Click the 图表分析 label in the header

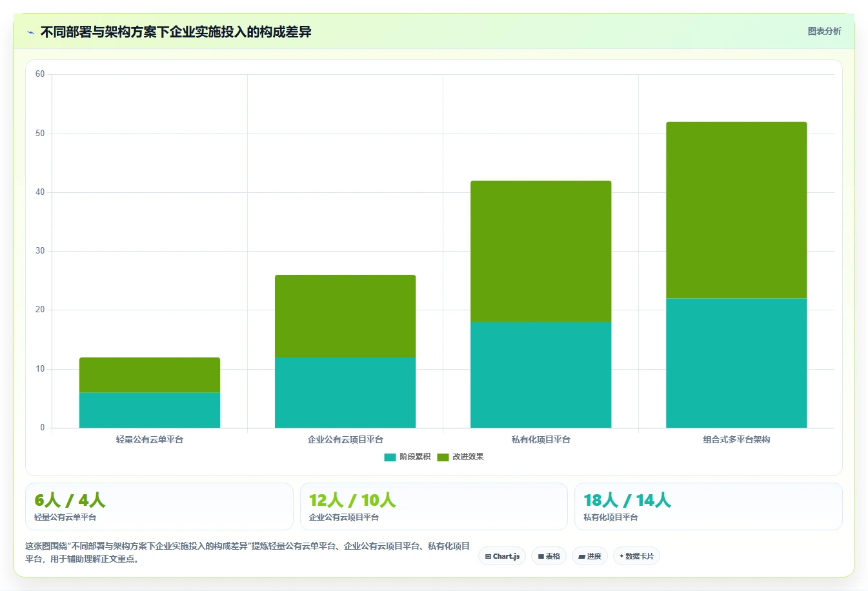824,31
